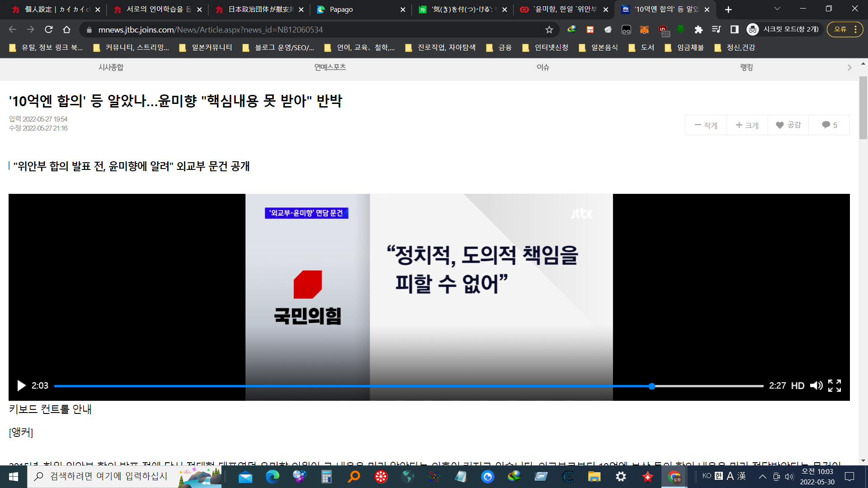The width and height of the screenshot is (868, 488).
Task: Decrease the article text size with 작게
Action: coord(706,125)
